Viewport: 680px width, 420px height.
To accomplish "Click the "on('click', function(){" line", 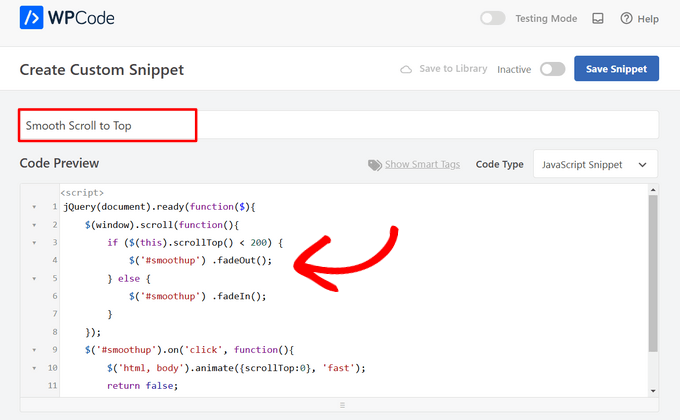I will click(x=190, y=350).
